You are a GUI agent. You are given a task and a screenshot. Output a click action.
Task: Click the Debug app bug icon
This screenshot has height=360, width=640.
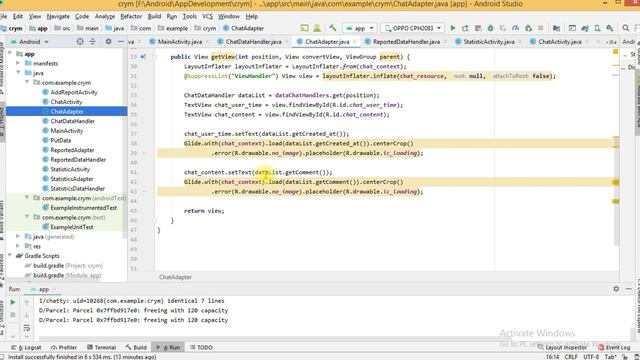490,28
